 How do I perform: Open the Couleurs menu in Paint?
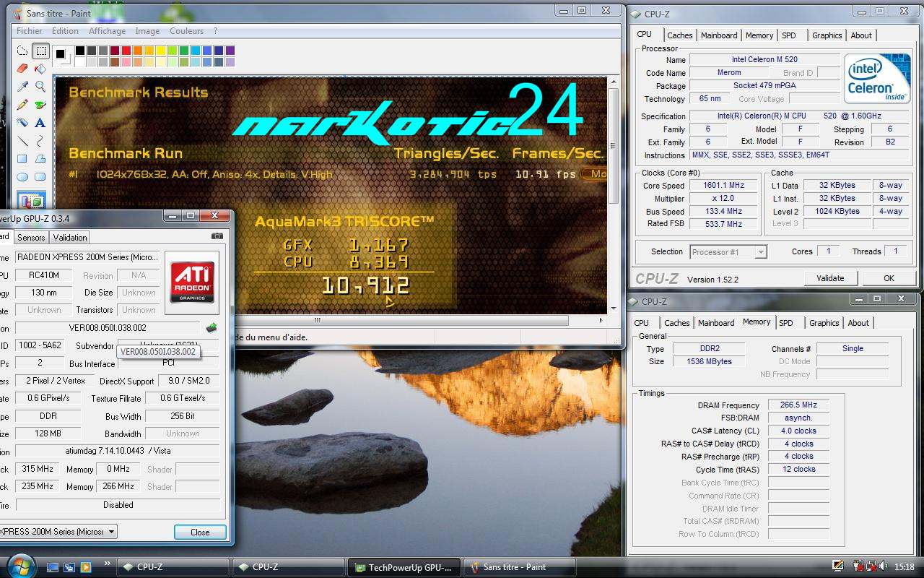(x=187, y=31)
